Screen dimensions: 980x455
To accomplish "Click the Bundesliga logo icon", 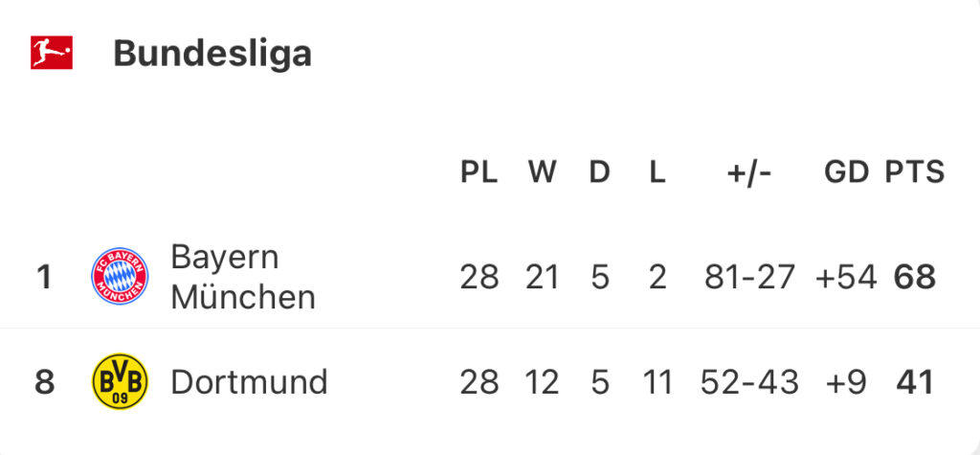I will point(52,53).
